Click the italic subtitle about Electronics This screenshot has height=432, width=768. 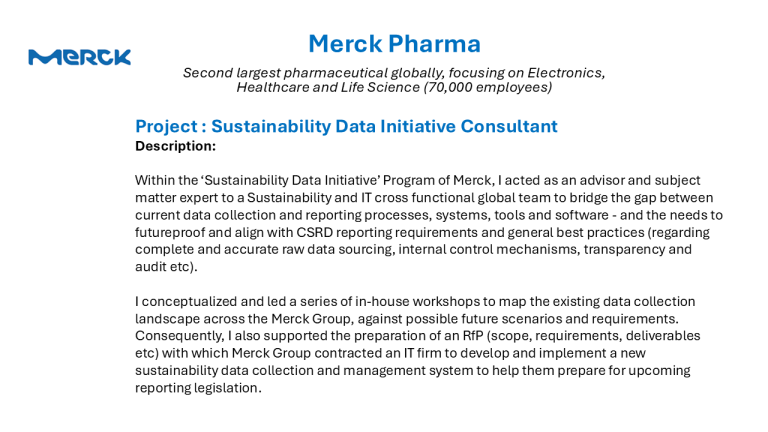tap(394, 72)
